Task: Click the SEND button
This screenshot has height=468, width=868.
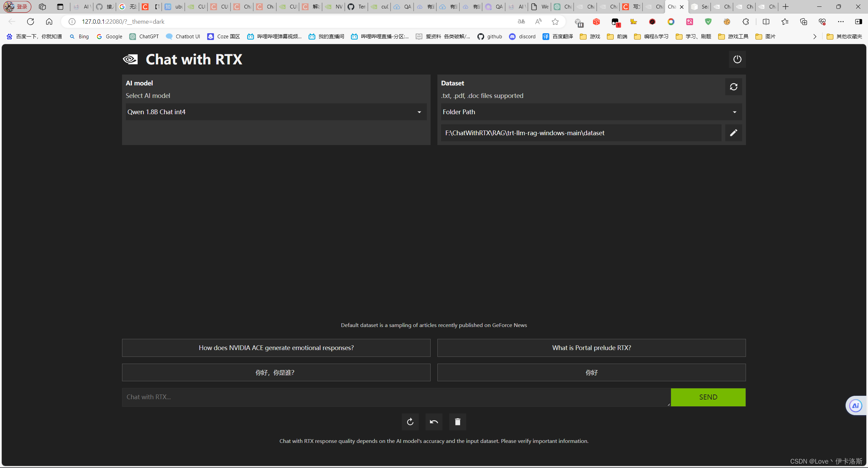Action: click(708, 397)
